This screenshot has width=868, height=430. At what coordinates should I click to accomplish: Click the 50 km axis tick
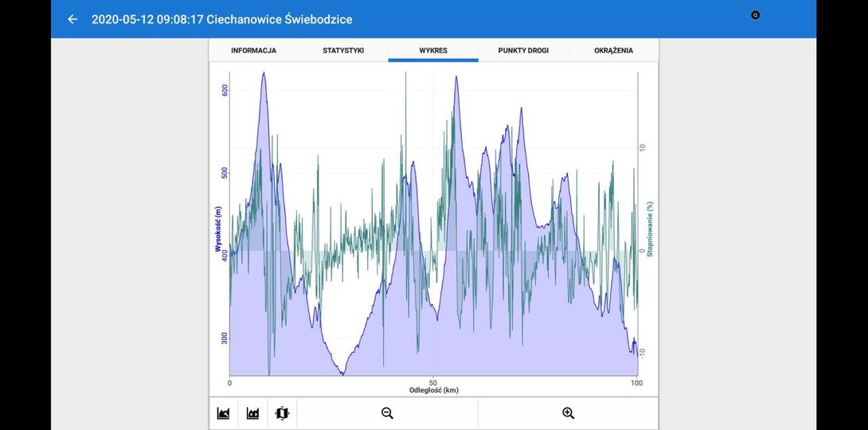(433, 382)
